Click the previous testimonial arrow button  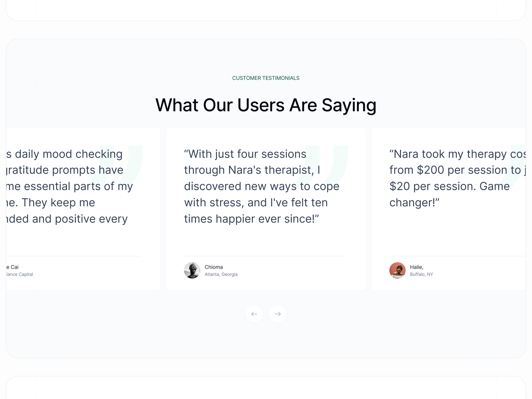(254, 314)
